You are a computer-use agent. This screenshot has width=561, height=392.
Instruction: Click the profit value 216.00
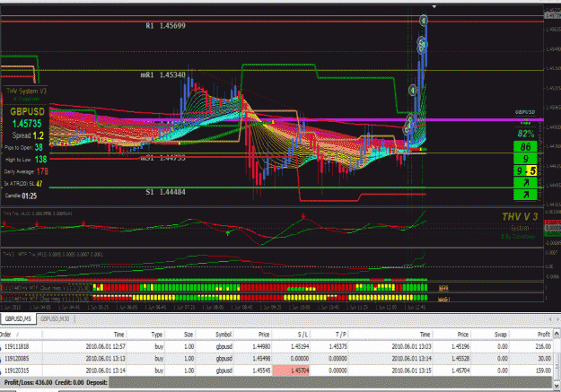pyautogui.click(x=543, y=346)
